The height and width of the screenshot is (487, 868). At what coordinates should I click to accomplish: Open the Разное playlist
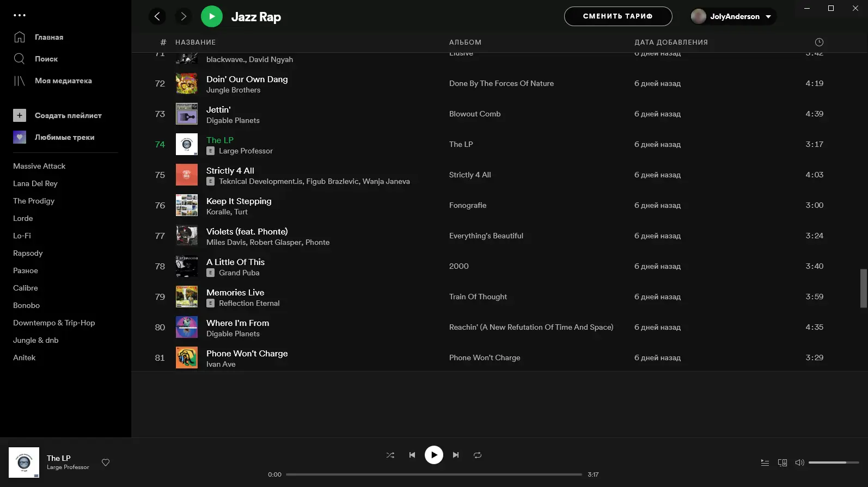point(26,270)
